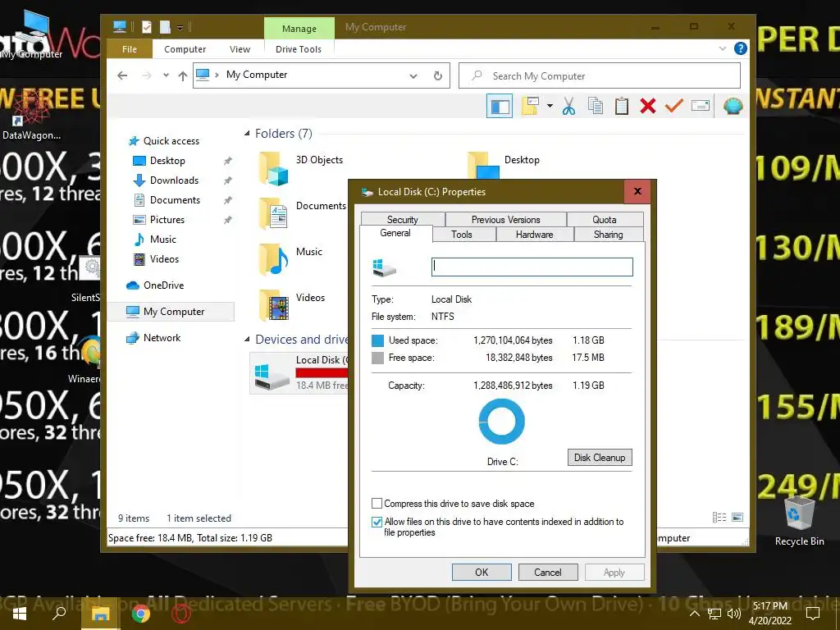Switch to the Security tab
840x630 pixels.
(x=403, y=219)
